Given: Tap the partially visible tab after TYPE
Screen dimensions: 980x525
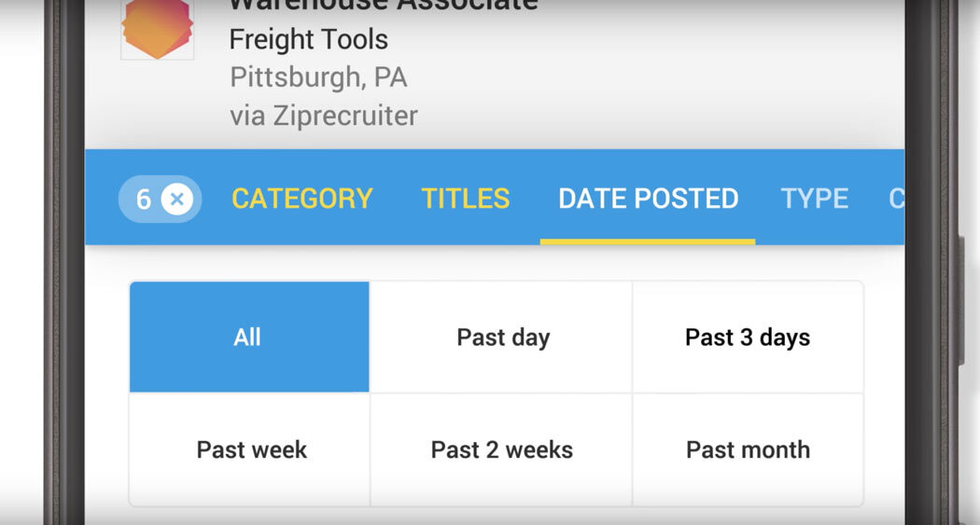Looking at the screenshot, I should [x=896, y=199].
